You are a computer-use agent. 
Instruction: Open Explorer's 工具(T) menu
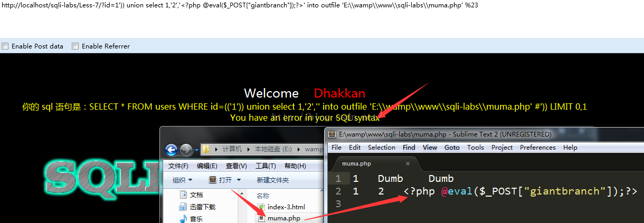(266, 166)
